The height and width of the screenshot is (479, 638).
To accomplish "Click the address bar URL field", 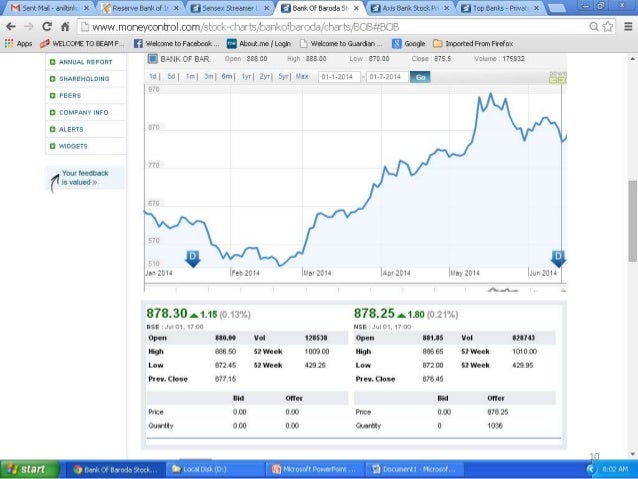I will tap(332, 27).
